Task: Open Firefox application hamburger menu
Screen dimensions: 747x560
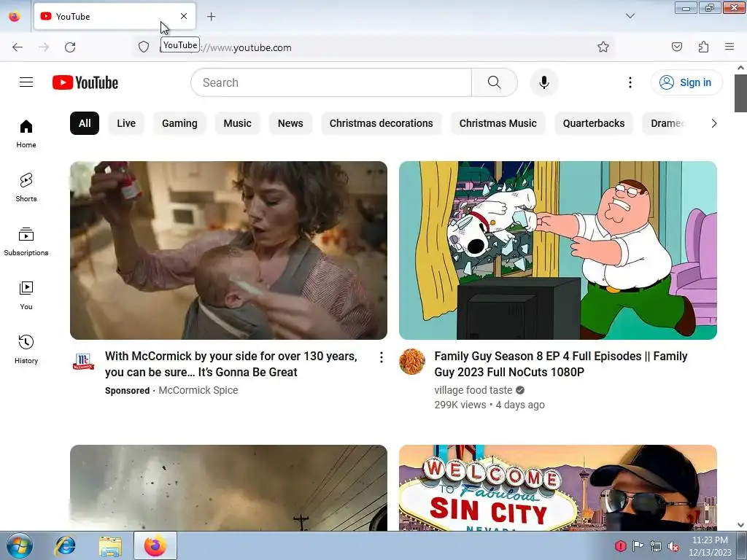Action: tap(729, 47)
